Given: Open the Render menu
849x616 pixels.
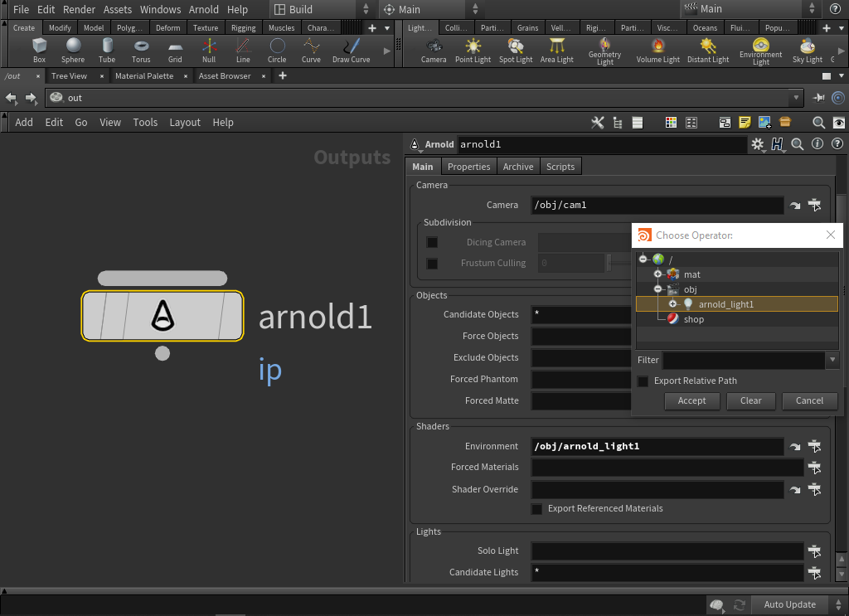Looking at the screenshot, I should 79,9.
